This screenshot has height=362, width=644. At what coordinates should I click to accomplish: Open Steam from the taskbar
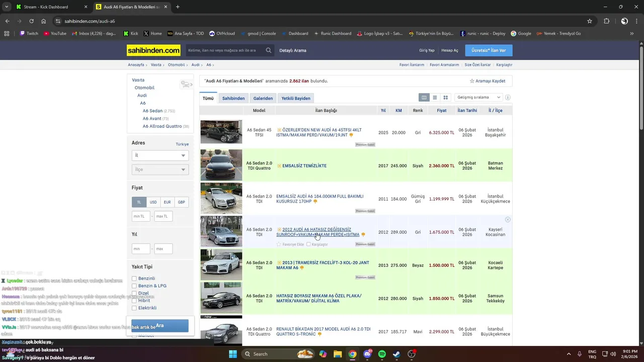coord(396,354)
